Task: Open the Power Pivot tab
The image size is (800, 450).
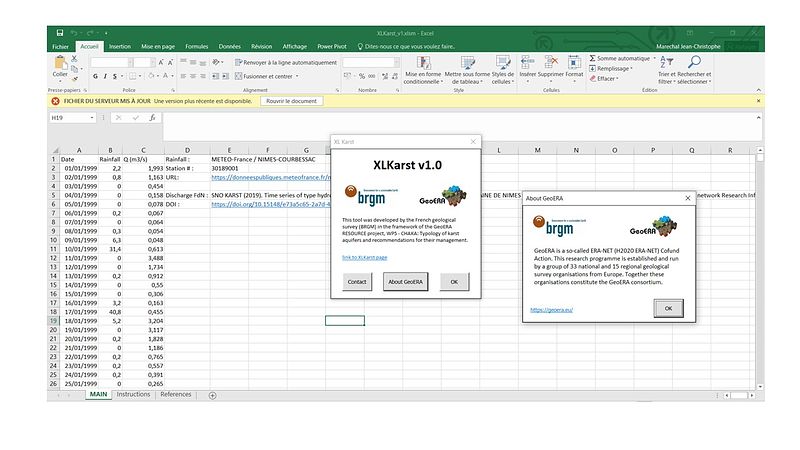Action: (332, 46)
